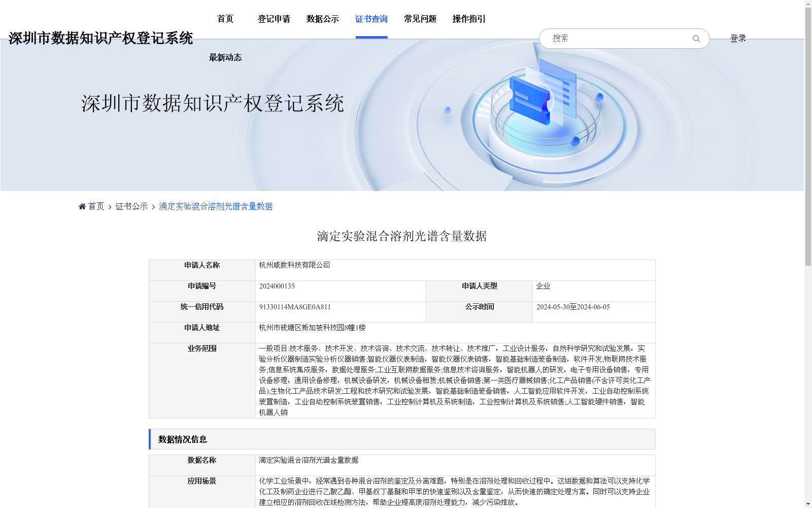Viewport: 812px width, 508px height.
Task: Click the application number 2024000135
Action: (x=277, y=286)
